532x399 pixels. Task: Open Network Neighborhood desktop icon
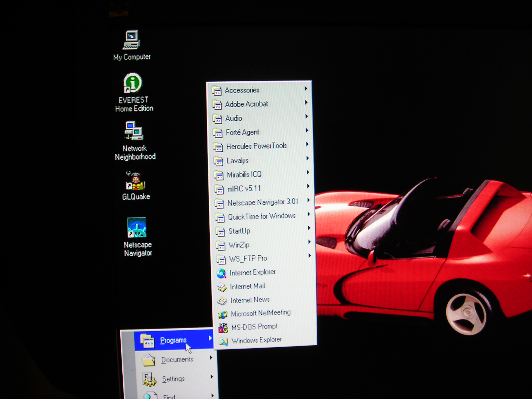(134, 131)
